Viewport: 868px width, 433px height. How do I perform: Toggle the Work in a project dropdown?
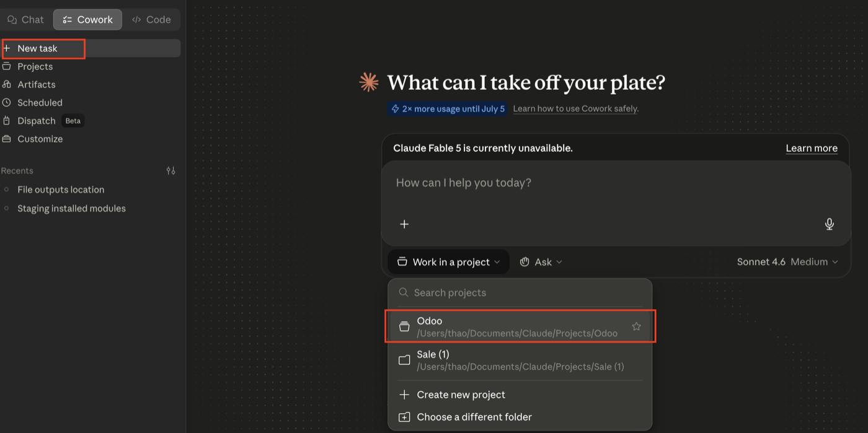tap(449, 262)
